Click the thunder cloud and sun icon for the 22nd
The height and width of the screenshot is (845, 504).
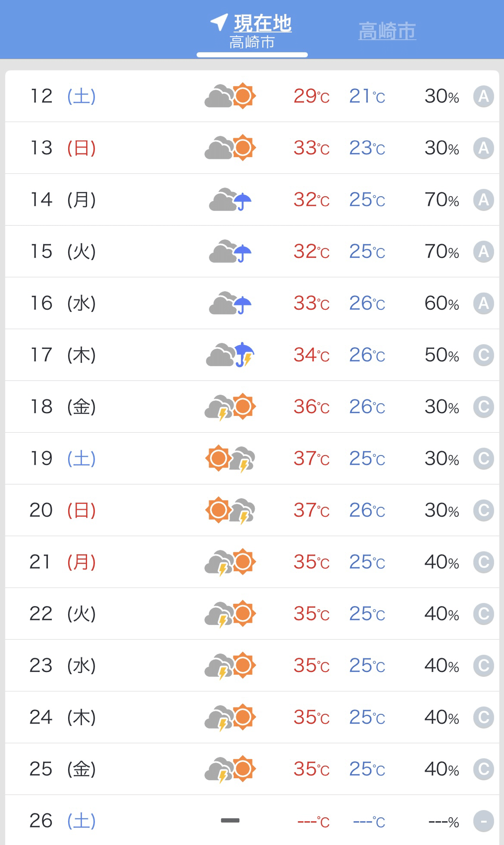[230, 614]
